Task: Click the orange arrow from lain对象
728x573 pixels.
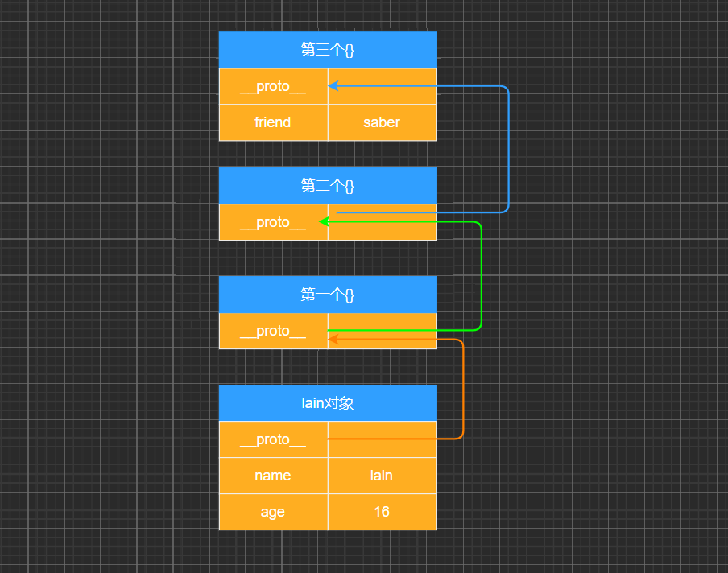Action: click(x=461, y=386)
